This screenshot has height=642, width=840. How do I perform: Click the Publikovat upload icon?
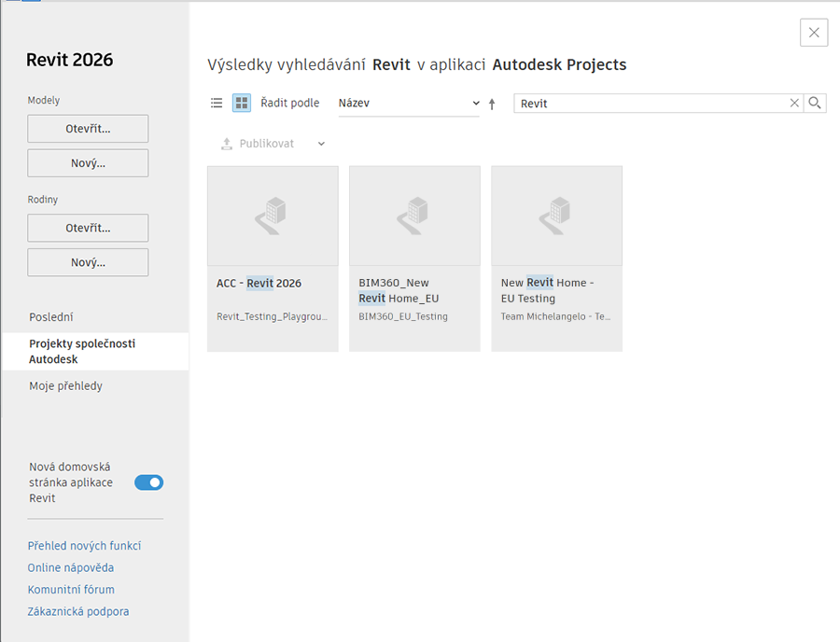pyautogui.click(x=227, y=144)
